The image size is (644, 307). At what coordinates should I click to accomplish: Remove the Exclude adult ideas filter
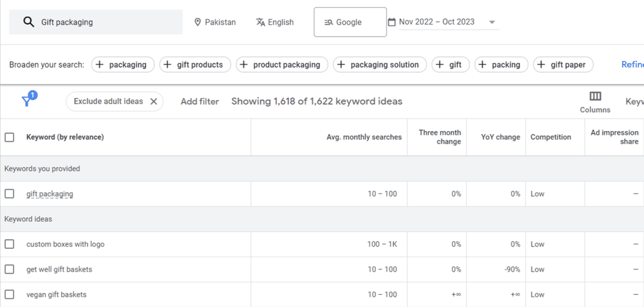coord(153,101)
